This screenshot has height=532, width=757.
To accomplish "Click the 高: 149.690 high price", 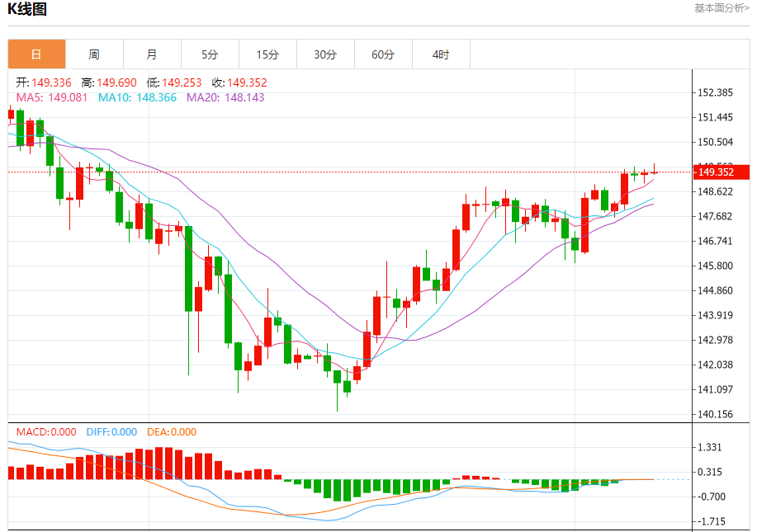I will point(109,82).
